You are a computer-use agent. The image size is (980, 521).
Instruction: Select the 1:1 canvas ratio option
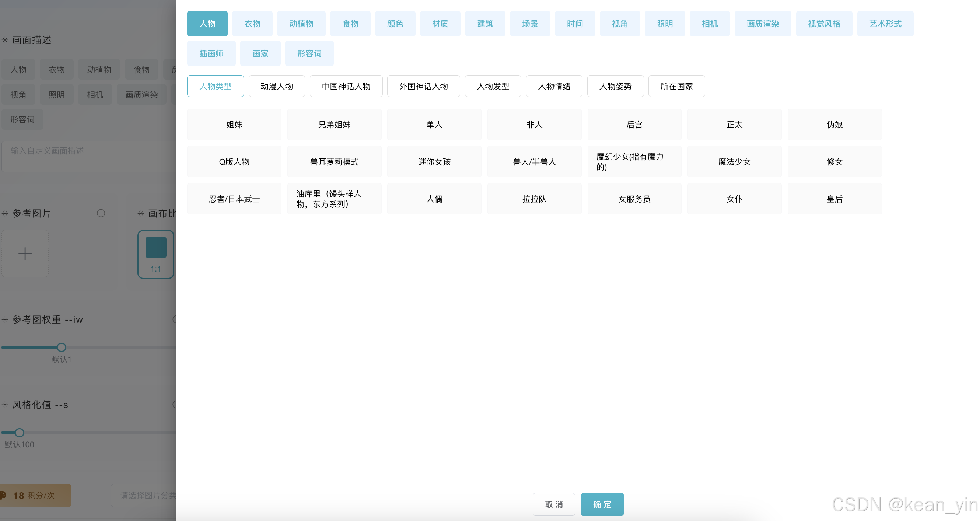coord(155,254)
